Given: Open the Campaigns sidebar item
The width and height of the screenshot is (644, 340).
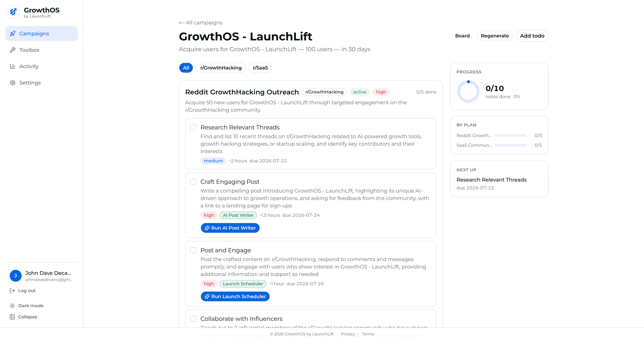Looking at the screenshot, I should (x=42, y=34).
